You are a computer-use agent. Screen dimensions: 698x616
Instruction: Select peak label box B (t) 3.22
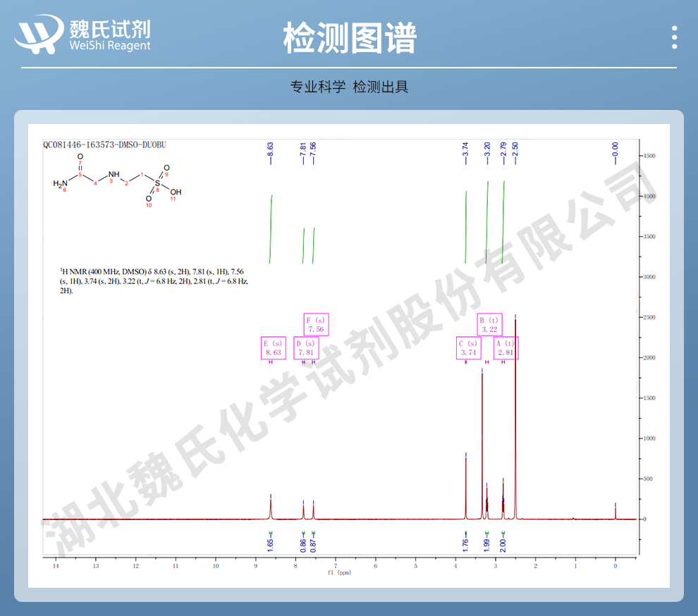point(490,324)
